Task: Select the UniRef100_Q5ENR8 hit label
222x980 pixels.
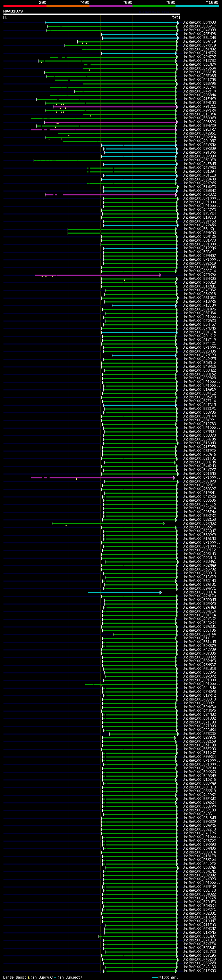Action: pos(199,34)
